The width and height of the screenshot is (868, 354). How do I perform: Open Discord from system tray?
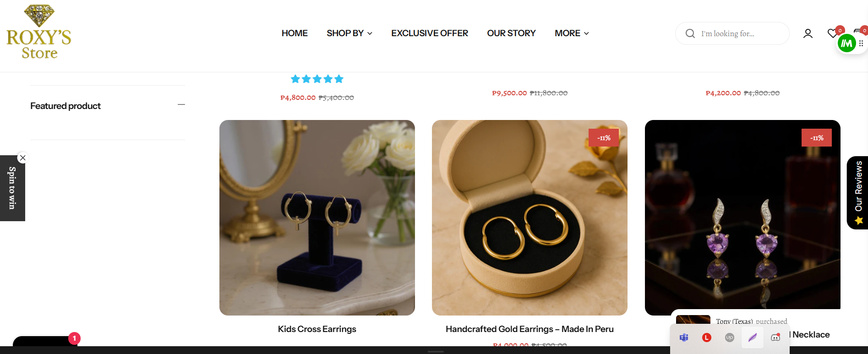[775, 338]
